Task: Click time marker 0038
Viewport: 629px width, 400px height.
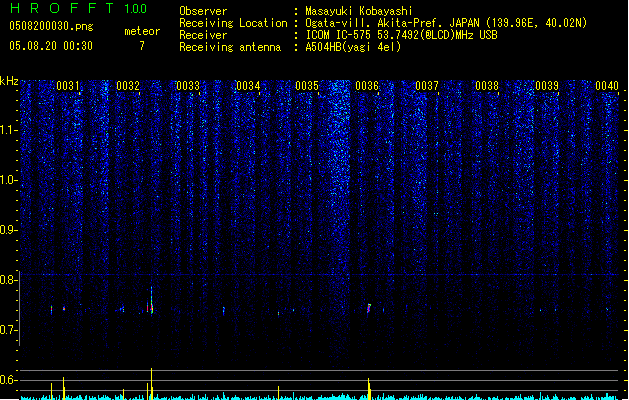Action: point(487,86)
